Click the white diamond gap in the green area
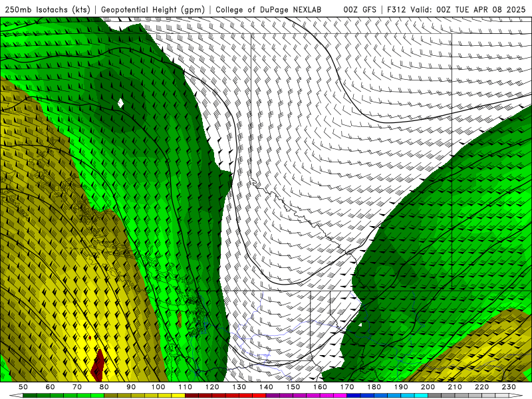532x399 pixels. [120, 103]
